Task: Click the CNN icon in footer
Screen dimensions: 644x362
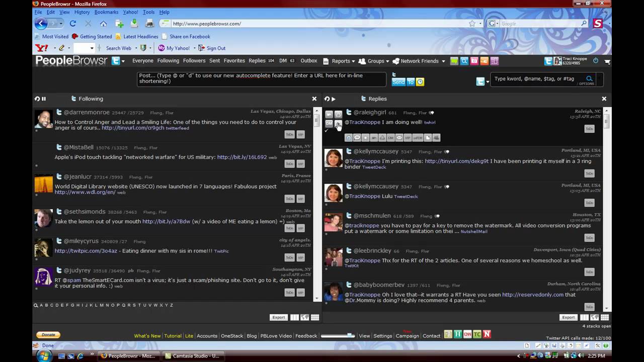Action: tap(467, 335)
